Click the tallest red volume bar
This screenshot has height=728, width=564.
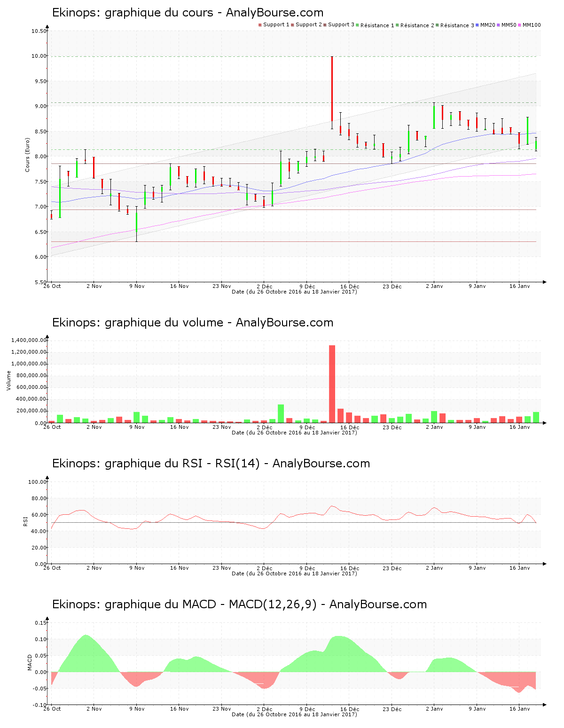[332, 384]
